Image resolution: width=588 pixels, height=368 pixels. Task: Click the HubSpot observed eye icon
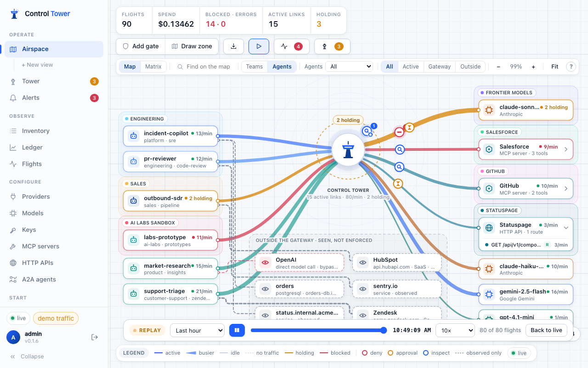pyautogui.click(x=363, y=263)
